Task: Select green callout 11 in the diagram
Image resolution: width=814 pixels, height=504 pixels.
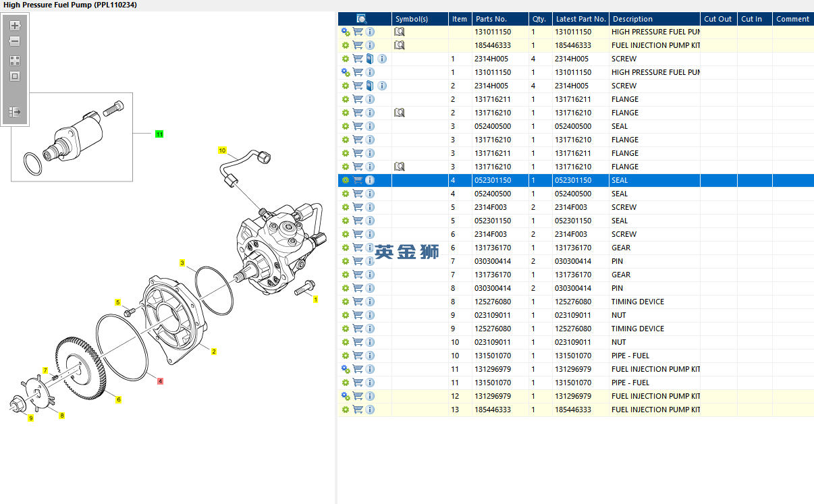Action: pyautogui.click(x=159, y=134)
